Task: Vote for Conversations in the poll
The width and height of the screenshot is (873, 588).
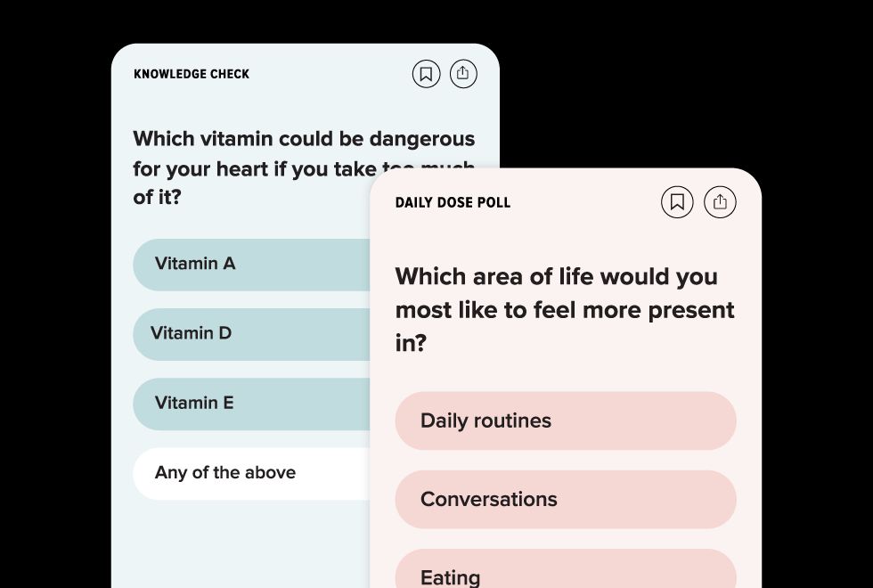Action: (x=566, y=500)
